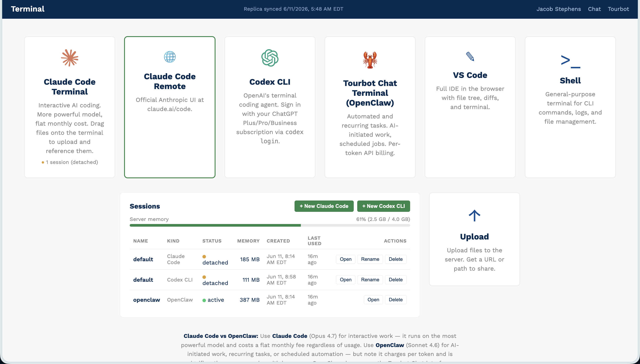Click the MEMORY column header
The width and height of the screenshot is (640, 364).
[x=248, y=241]
